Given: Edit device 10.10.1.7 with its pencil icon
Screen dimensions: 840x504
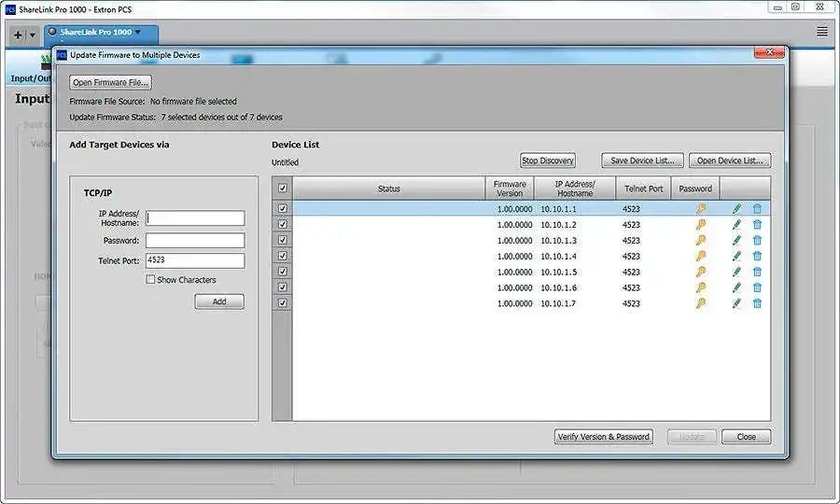Looking at the screenshot, I should (736, 303).
